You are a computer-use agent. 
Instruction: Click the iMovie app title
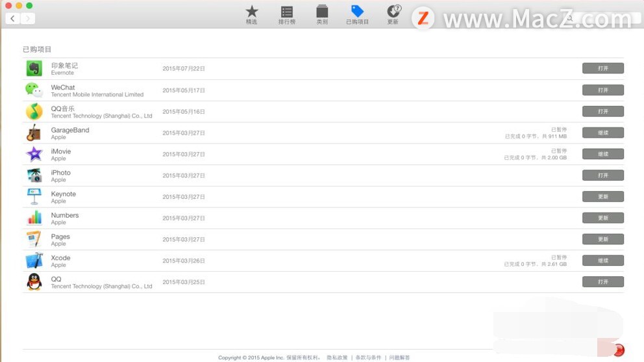pos(61,151)
